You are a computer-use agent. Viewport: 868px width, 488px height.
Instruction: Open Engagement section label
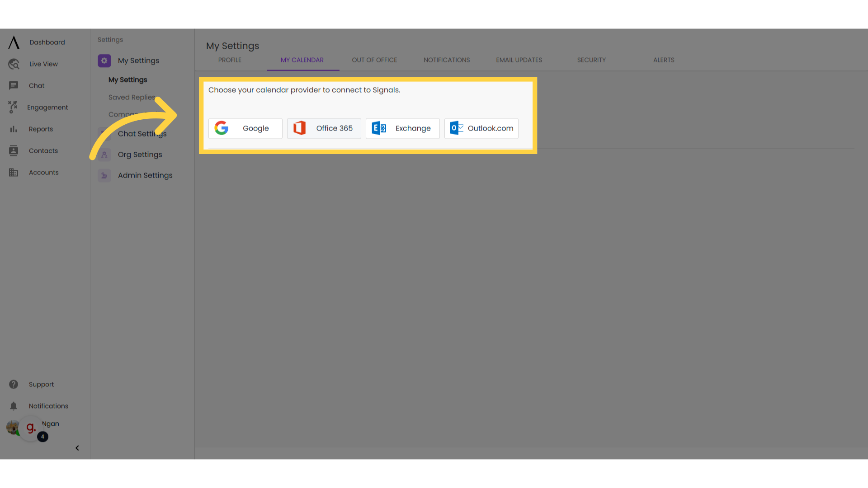point(47,108)
